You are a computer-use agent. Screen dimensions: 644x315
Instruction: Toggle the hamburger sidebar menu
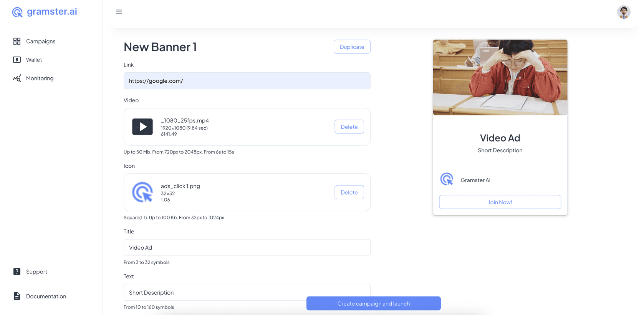tap(119, 12)
